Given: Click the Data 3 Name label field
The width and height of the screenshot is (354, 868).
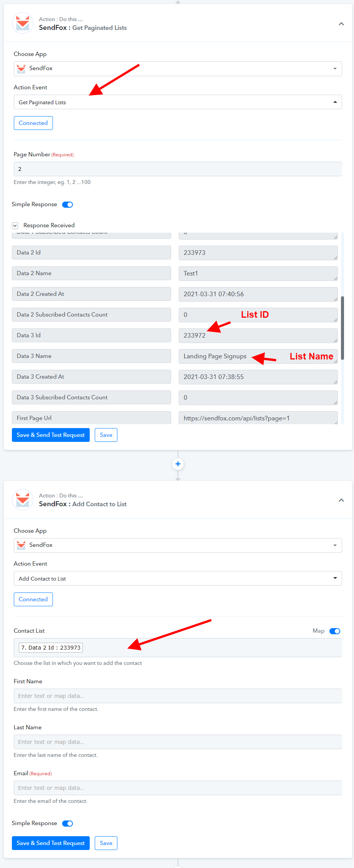Looking at the screenshot, I should (91, 356).
